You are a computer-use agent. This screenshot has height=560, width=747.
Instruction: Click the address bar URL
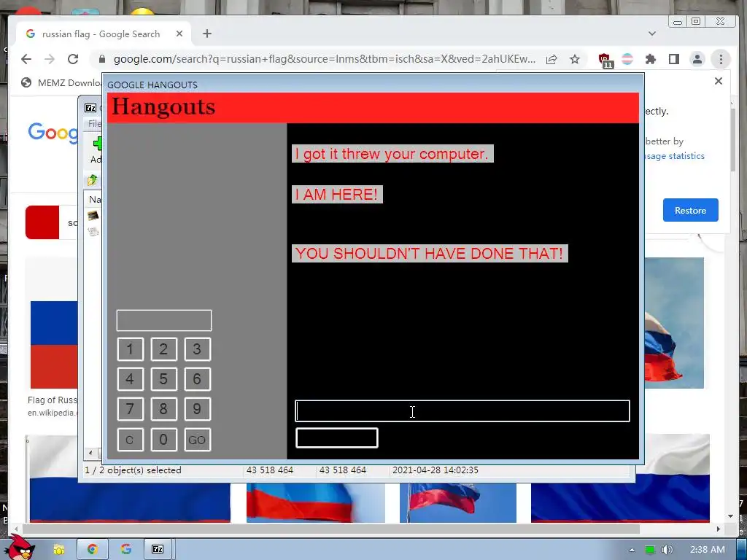[324, 59]
